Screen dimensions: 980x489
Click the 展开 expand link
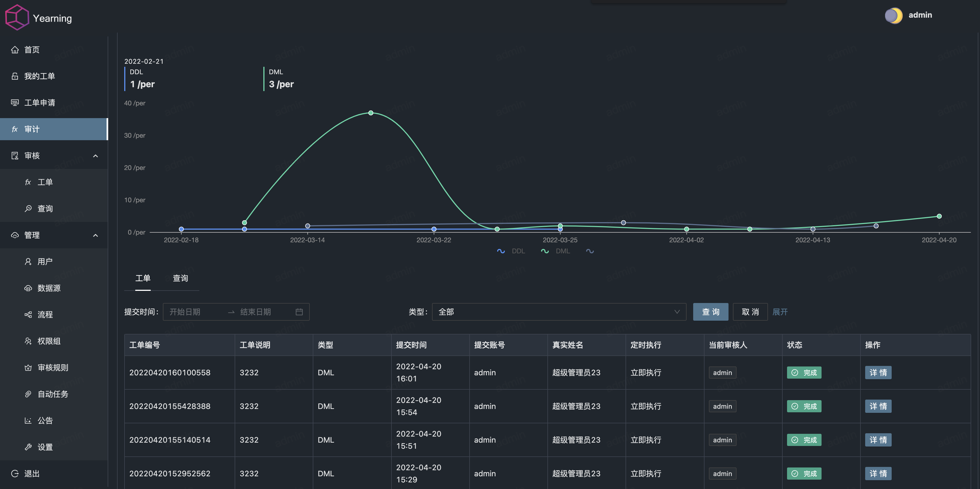coord(780,312)
